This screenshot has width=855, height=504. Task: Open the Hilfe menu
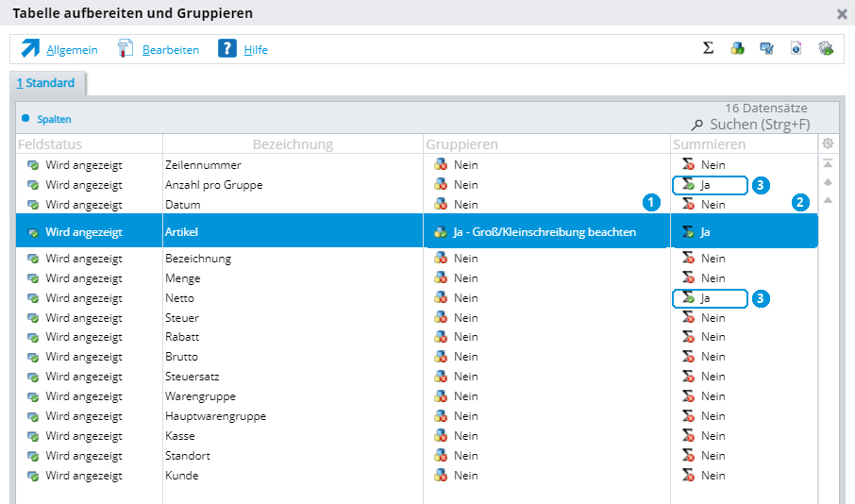[256, 50]
